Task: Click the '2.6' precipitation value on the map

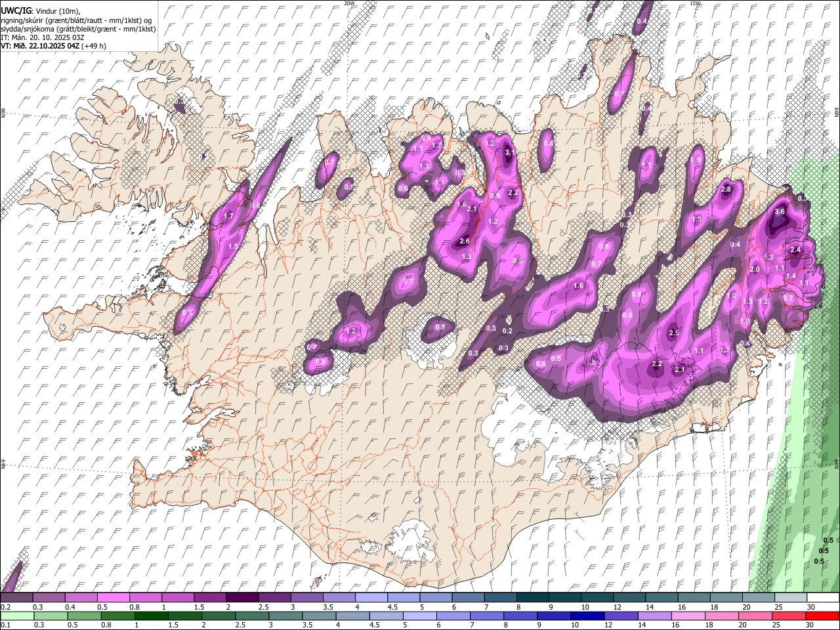Action: pos(465,241)
